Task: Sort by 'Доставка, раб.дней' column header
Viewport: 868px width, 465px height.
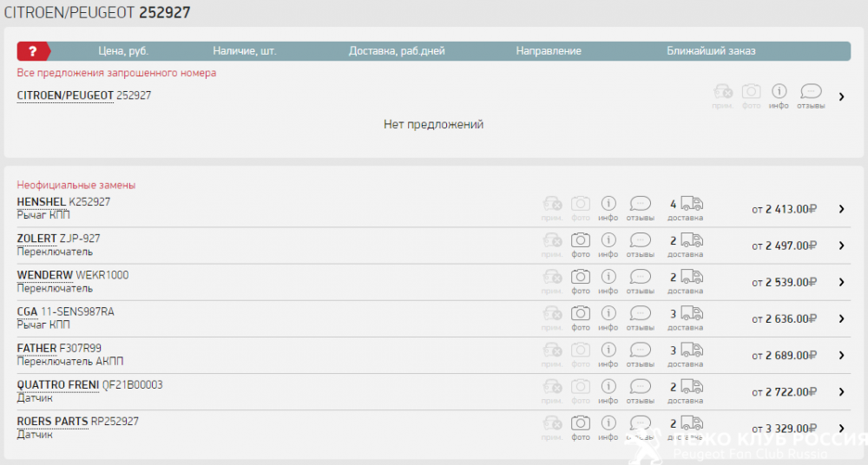Action: 397,51
